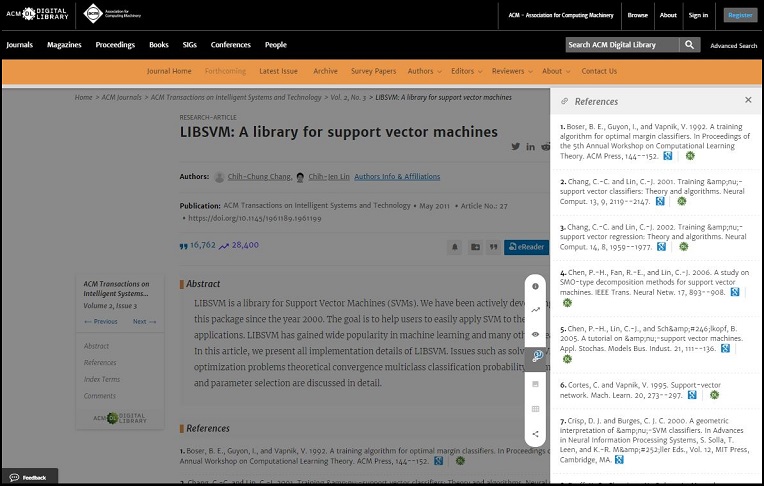
Task: Click the 16,762 citation count
Action: pos(203,245)
